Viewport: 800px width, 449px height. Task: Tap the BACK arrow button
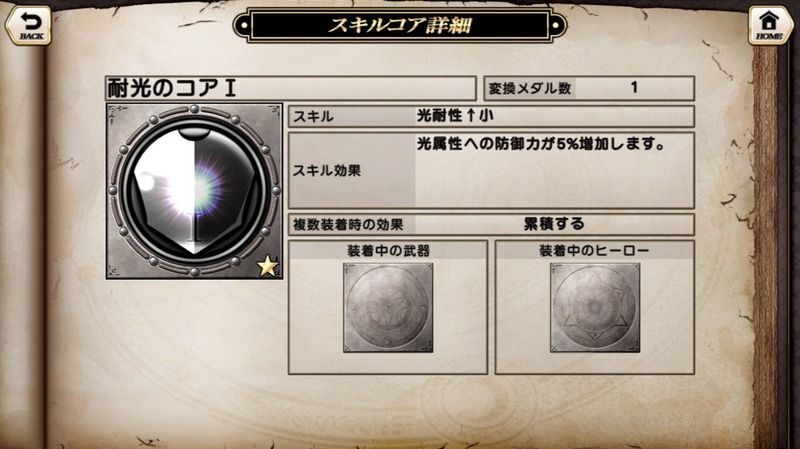coord(28,26)
